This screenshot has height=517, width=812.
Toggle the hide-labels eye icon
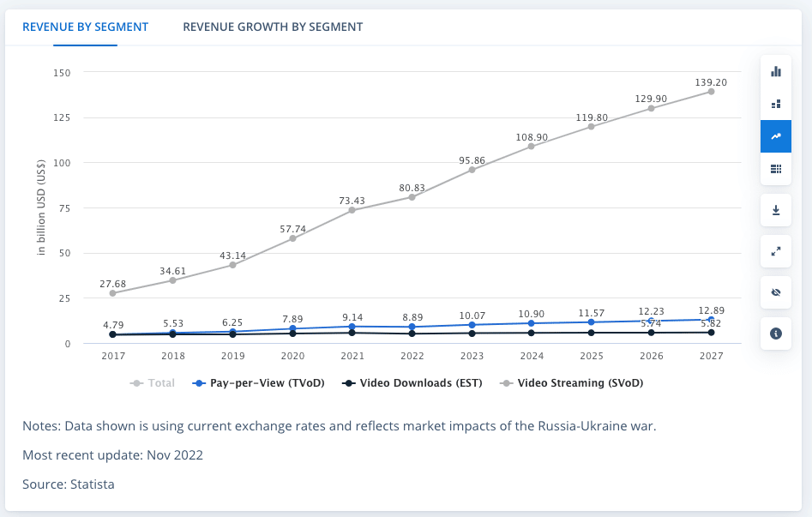point(775,292)
